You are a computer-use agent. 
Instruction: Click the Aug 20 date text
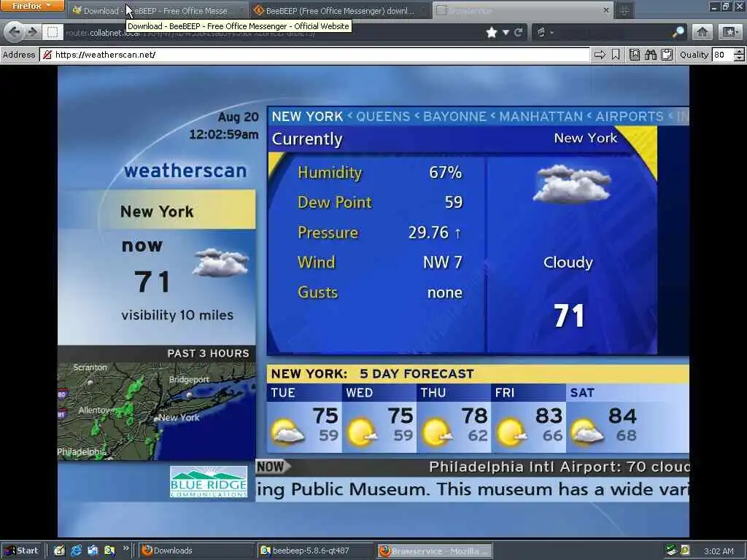[x=239, y=117]
